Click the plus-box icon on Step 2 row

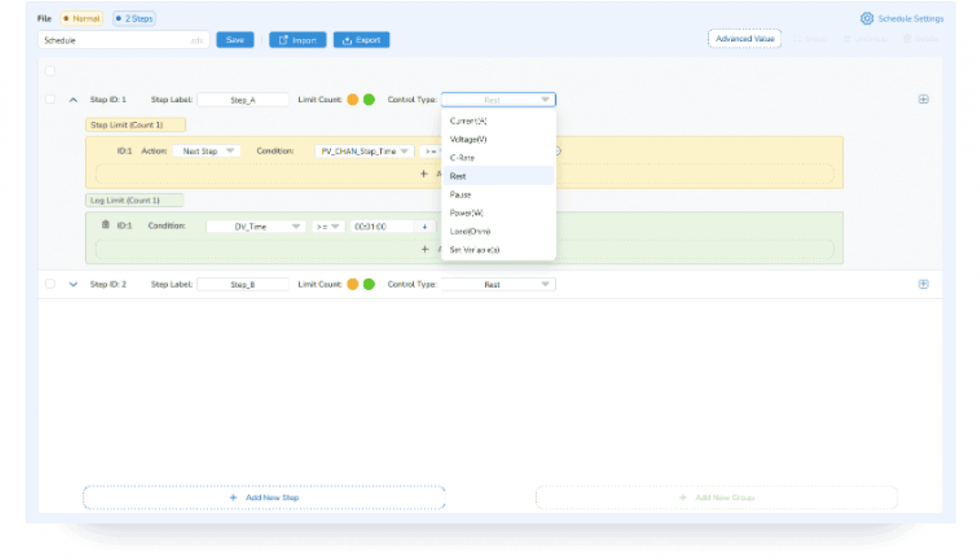tap(923, 284)
